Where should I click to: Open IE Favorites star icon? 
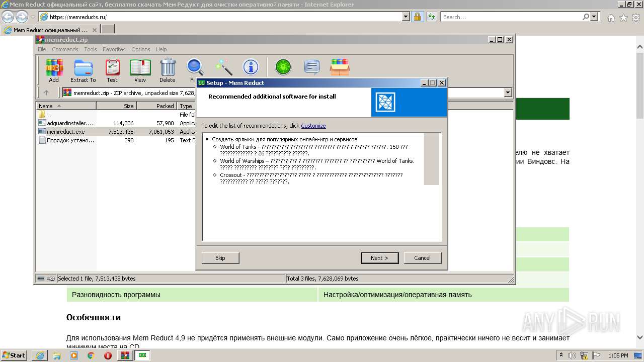pos(623,18)
